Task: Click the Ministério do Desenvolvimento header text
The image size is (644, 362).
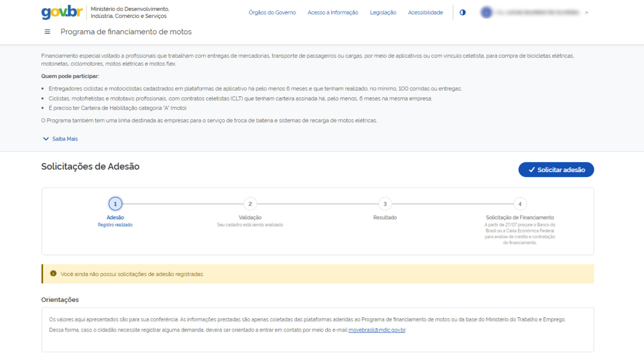Action: tap(130, 12)
